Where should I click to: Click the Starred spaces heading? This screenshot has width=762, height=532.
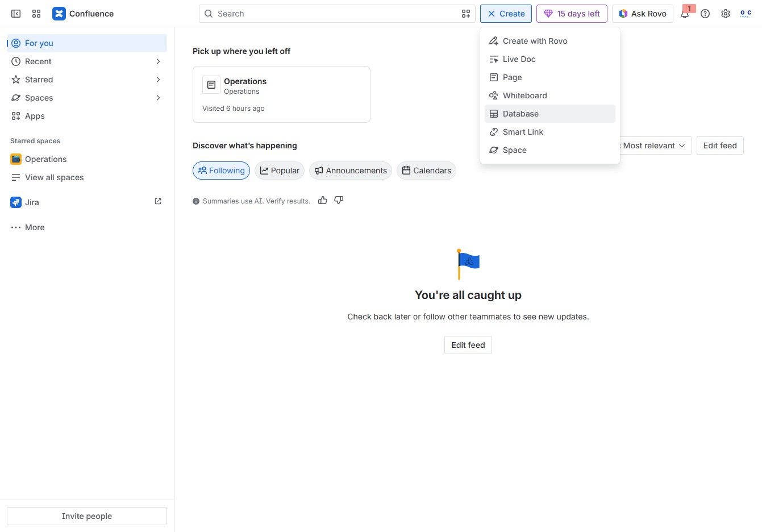click(35, 141)
